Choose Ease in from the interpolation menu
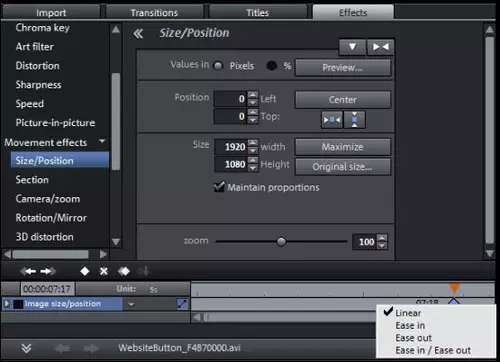This screenshot has height=362, width=500. pos(410,325)
